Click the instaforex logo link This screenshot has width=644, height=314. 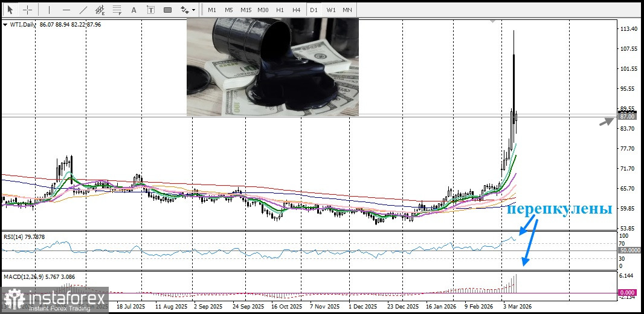click(56, 301)
